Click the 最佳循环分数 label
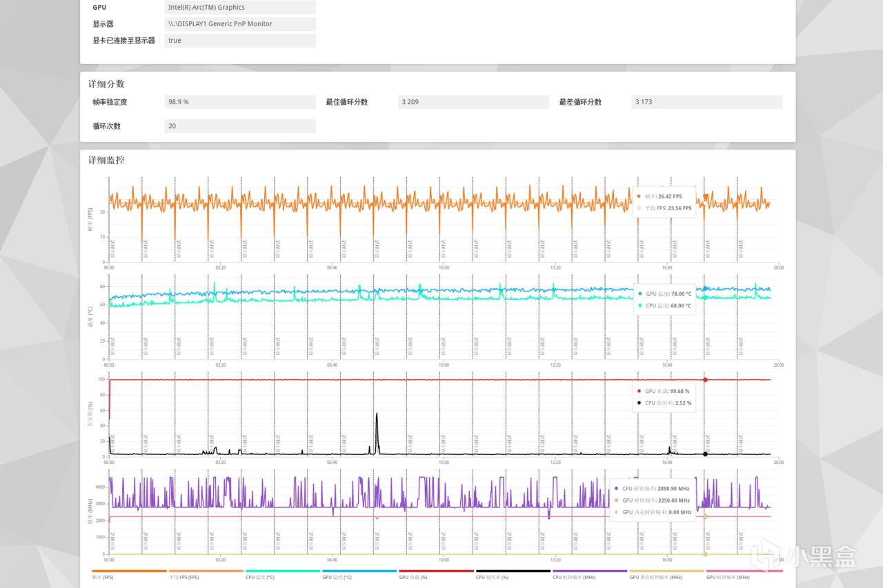Viewport: 883px width, 588px height. click(x=346, y=102)
